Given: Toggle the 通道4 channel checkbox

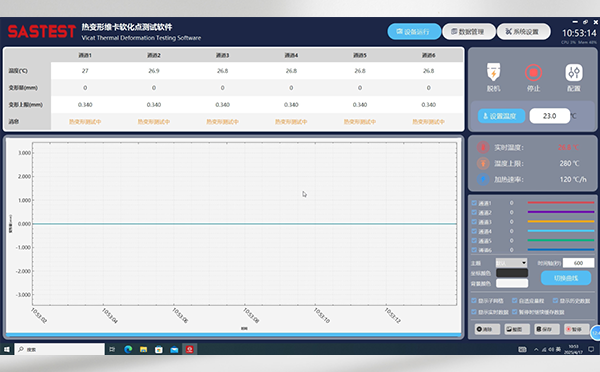Looking at the screenshot, I should pyautogui.click(x=474, y=231).
